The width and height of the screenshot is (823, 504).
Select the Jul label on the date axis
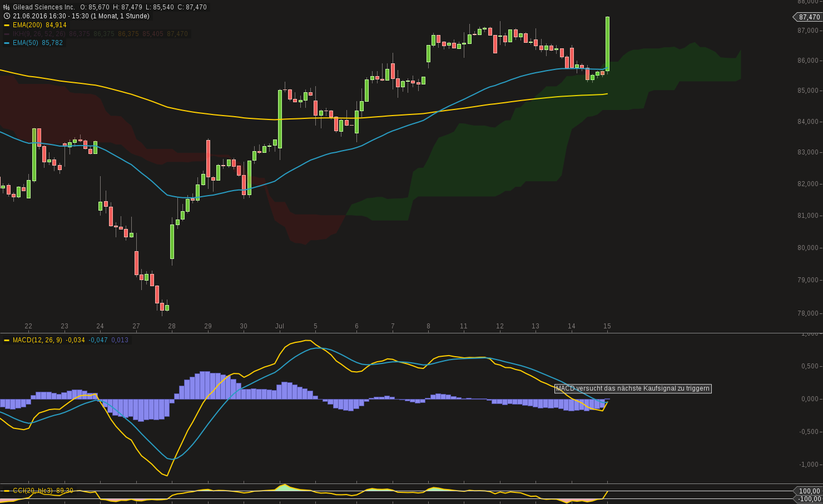click(x=280, y=326)
